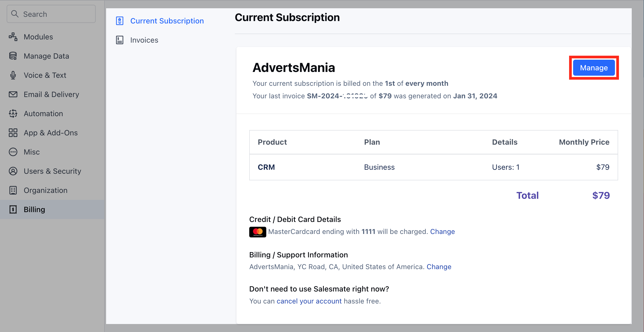Click the Current Subscription page title

287,18
